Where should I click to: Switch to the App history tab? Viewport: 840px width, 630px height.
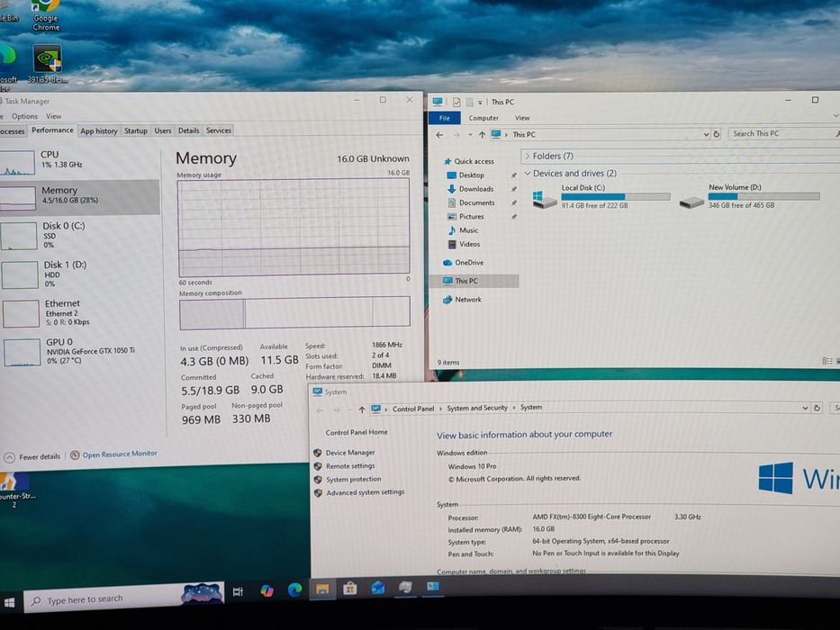point(98,130)
